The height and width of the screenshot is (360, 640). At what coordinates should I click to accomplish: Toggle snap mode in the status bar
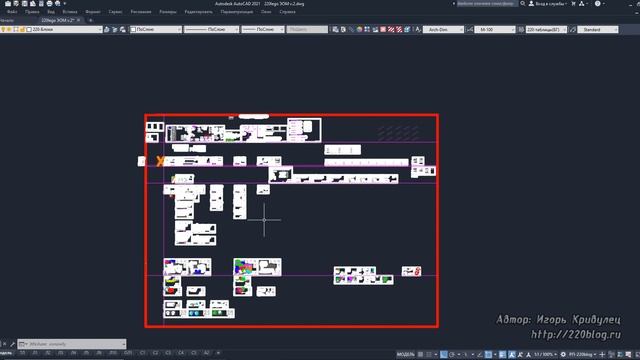click(x=429, y=354)
